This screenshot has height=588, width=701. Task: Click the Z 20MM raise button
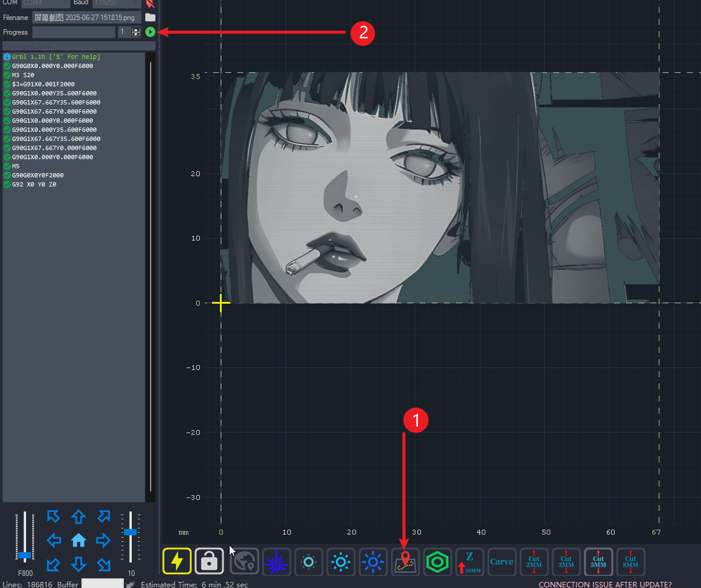pyautogui.click(x=470, y=561)
